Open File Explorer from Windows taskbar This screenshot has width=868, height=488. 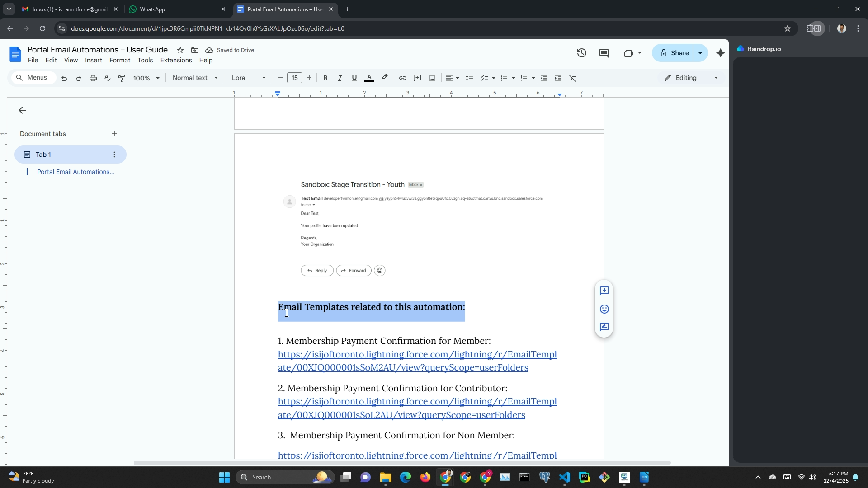click(x=385, y=477)
